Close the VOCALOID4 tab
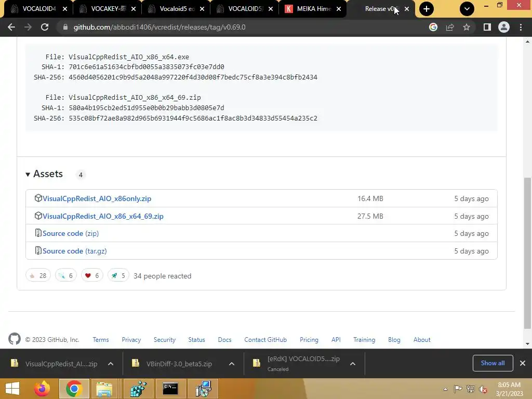Image resolution: width=532 pixels, height=399 pixels. point(65,9)
